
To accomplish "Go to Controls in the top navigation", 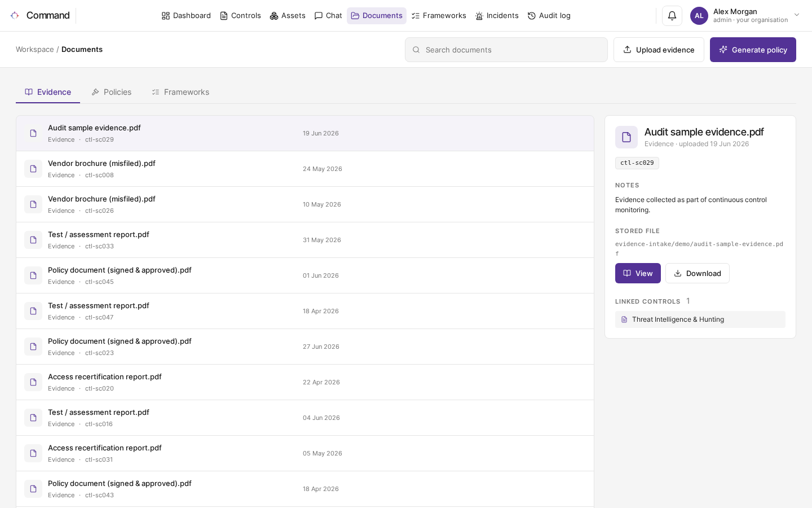I will point(241,16).
